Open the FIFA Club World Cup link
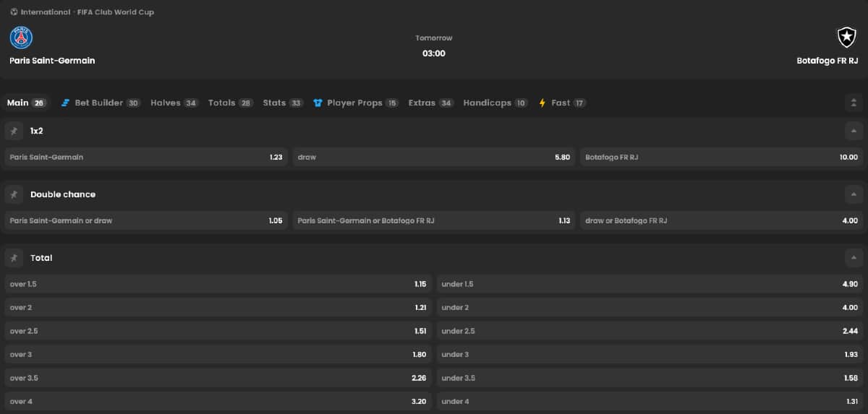 [x=115, y=12]
